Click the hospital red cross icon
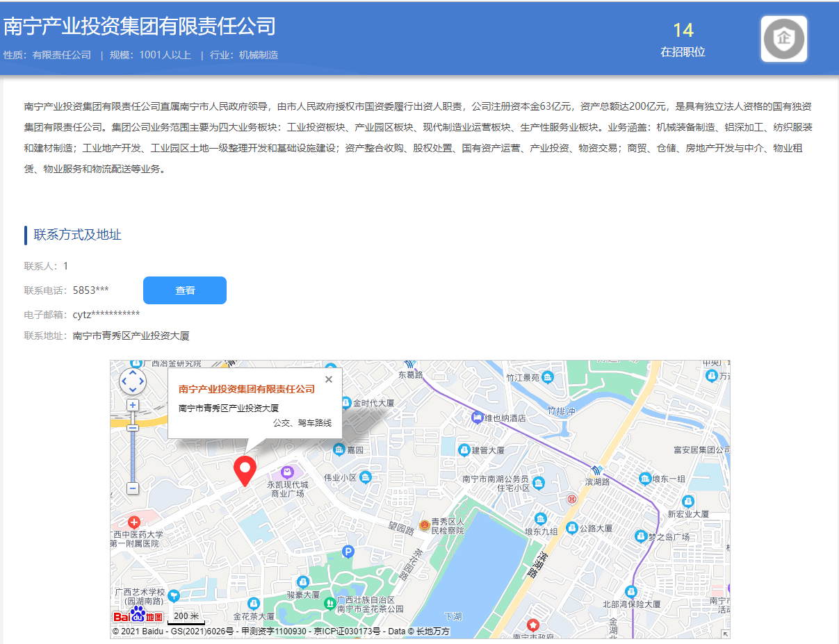Viewport: 839px width, 644px height. (x=134, y=521)
